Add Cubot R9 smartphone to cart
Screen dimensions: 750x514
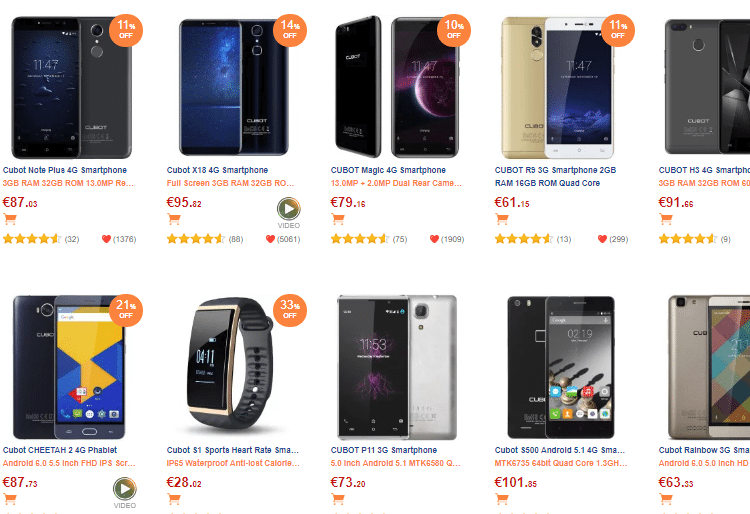(502, 220)
